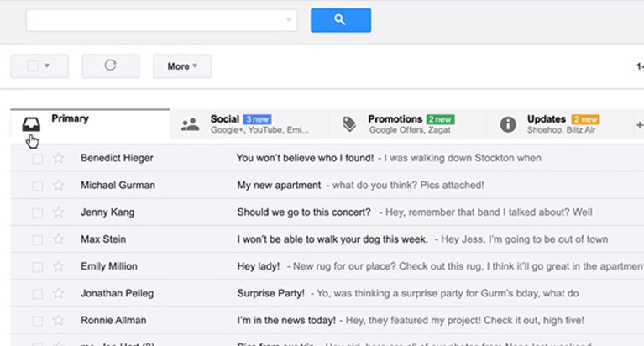Star the Emily Million email
This screenshot has width=644, height=346.
58,266
